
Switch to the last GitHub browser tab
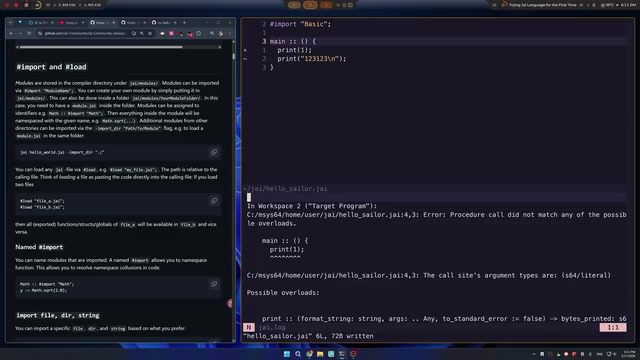coord(163,22)
